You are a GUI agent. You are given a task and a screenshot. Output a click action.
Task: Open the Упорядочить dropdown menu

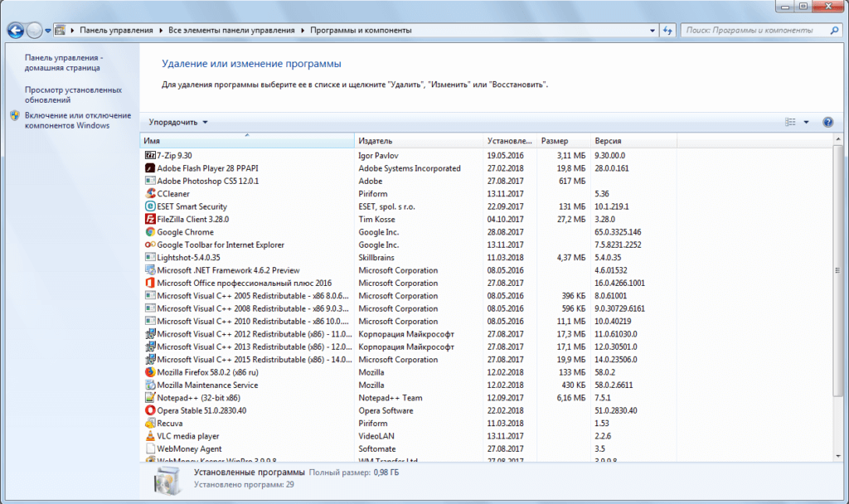tap(178, 123)
